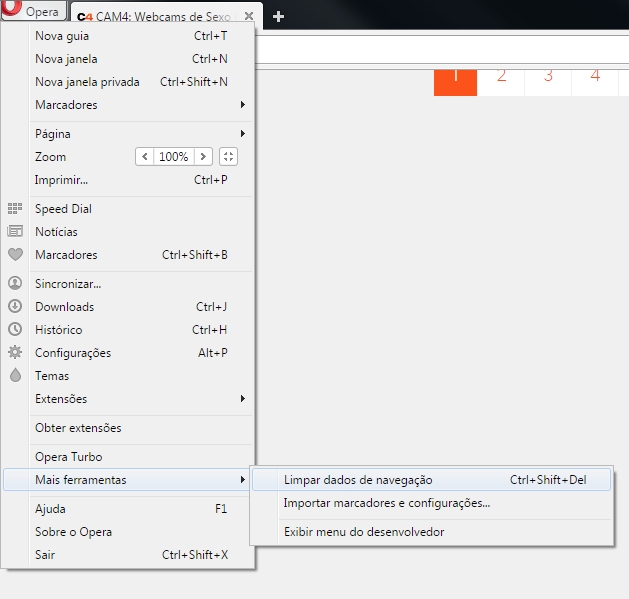Click the Marcadores heart icon
Image resolution: width=629 pixels, height=599 pixels.
[x=15, y=255]
